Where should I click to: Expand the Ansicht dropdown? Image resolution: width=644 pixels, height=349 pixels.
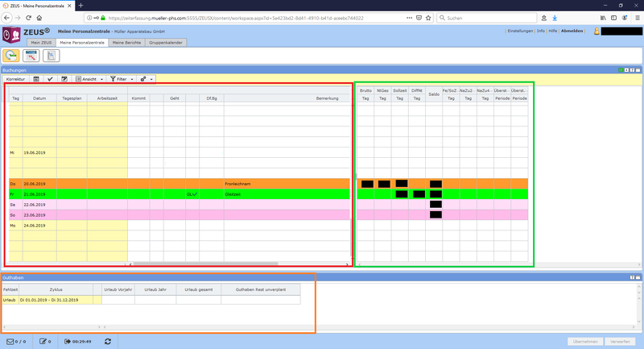pyautogui.click(x=90, y=79)
